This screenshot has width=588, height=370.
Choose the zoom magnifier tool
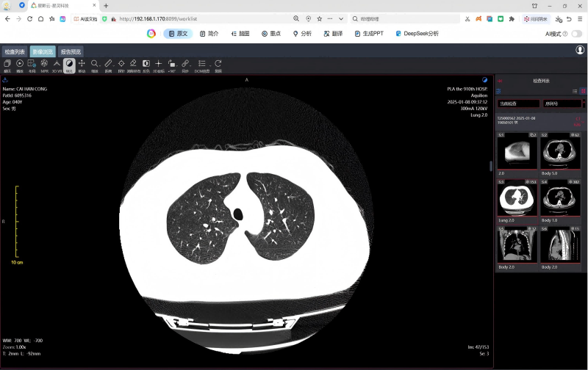(x=95, y=66)
